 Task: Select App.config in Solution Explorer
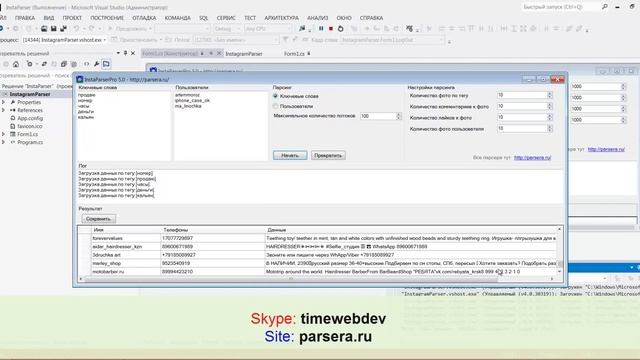point(30,118)
